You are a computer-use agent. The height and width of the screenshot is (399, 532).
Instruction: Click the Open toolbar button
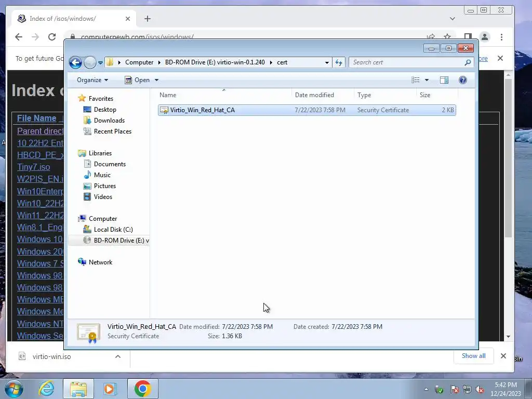pos(137,80)
